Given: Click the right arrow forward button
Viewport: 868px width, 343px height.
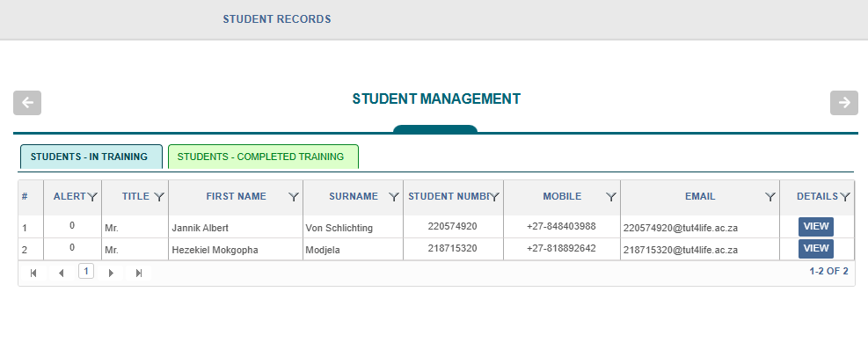Looking at the screenshot, I should (x=843, y=103).
